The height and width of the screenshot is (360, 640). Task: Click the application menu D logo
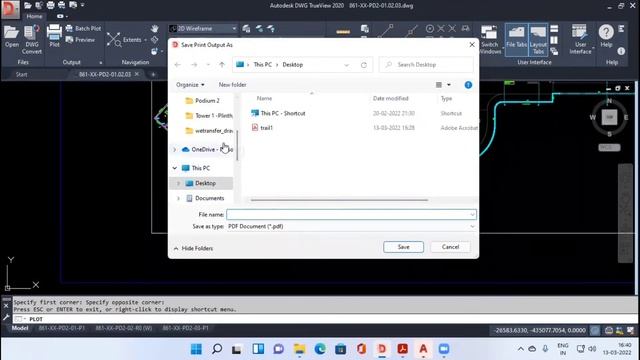click(10, 10)
